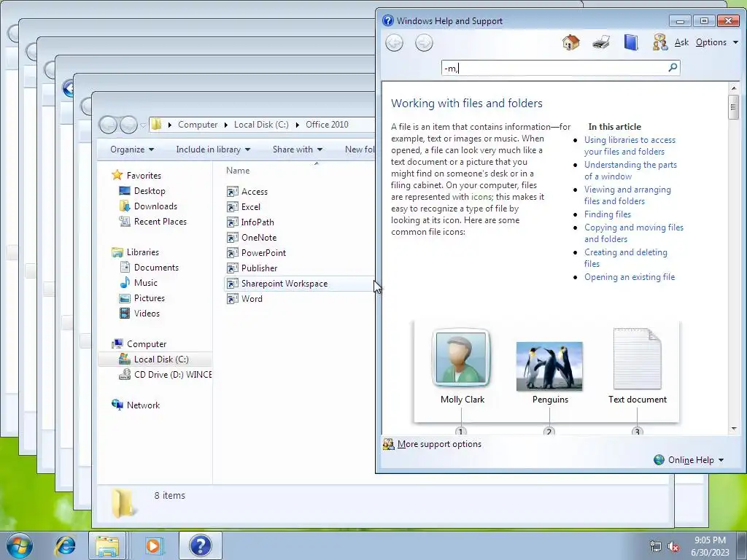747x560 pixels.
Task: Click the Help forward arrow button
Action: [424, 43]
